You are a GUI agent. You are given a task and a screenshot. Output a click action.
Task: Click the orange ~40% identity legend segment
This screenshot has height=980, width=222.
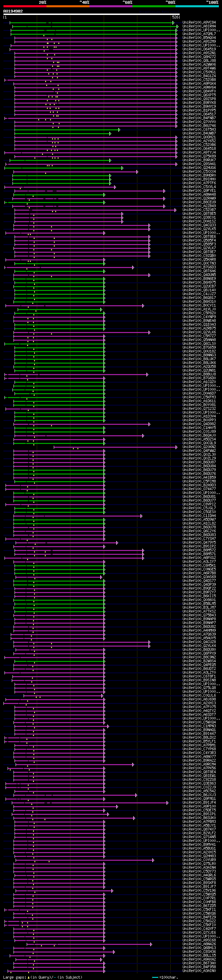pyautogui.click(x=68, y=6)
